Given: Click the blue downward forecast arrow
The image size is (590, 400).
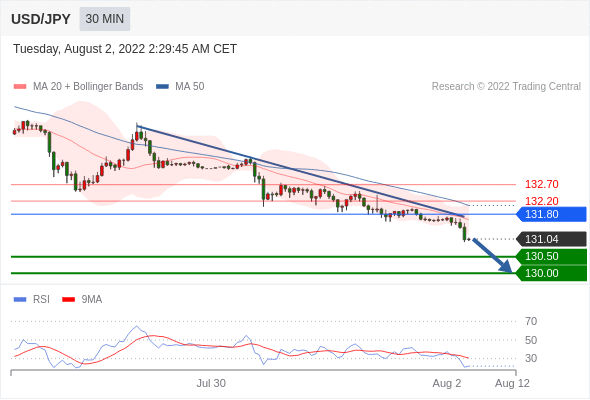Looking at the screenshot, I should coord(493,256).
